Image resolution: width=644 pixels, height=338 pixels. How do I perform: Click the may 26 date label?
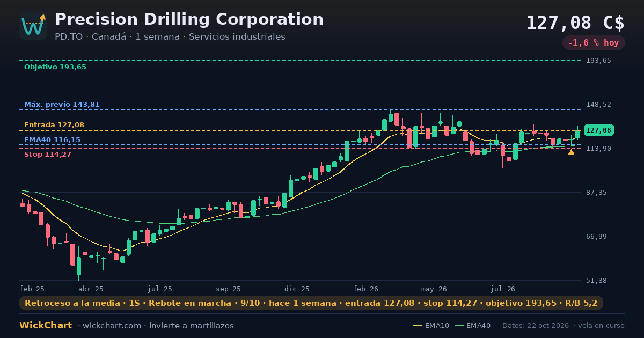tap(434, 289)
